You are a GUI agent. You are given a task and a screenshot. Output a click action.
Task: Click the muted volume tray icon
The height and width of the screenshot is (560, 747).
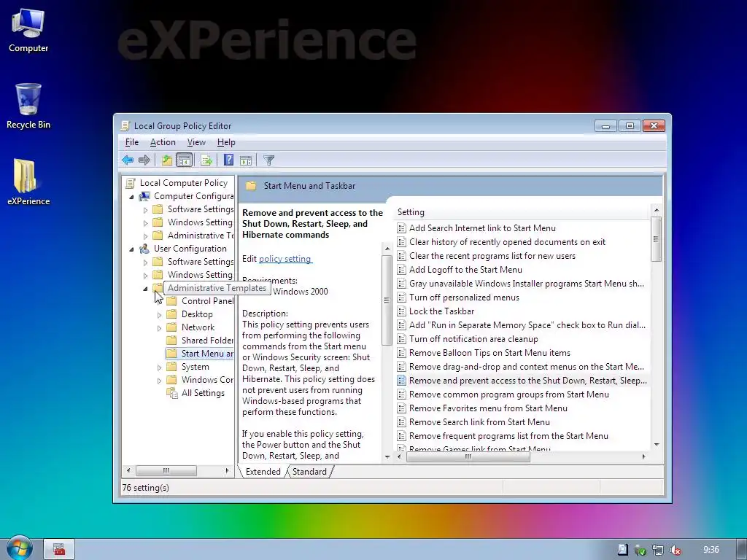click(x=675, y=550)
